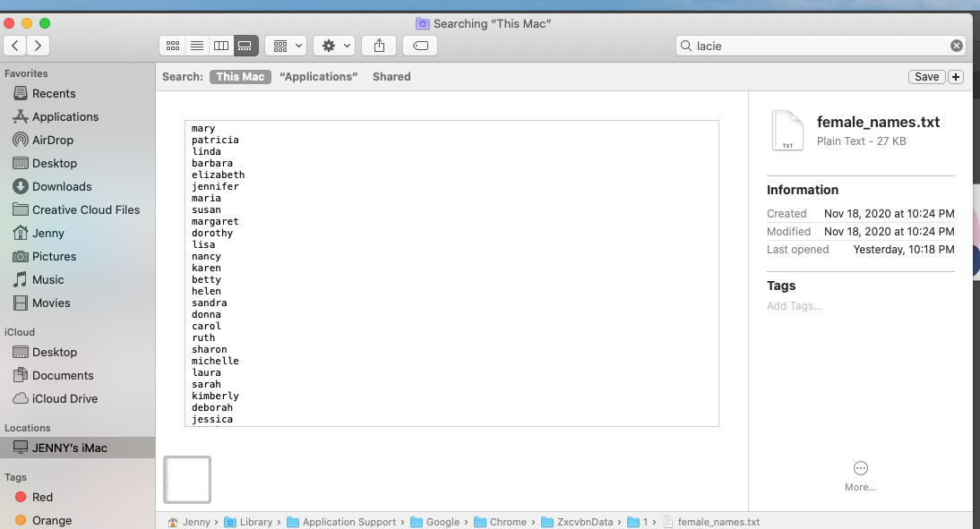The height and width of the screenshot is (529, 980).
Task: Open the action gear dropdown
Action: coord(333,45)
